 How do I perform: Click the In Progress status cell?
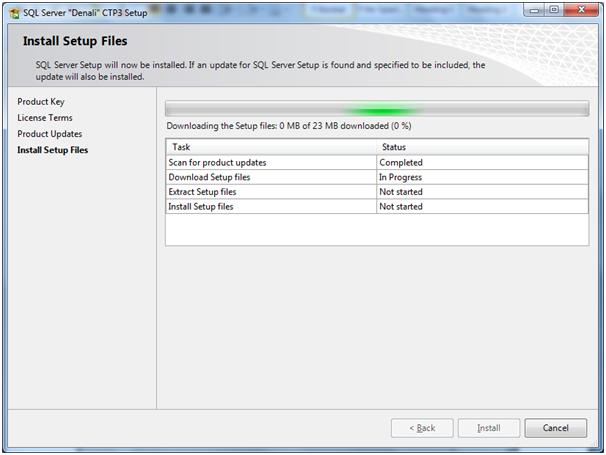click(x=482, y=177)
